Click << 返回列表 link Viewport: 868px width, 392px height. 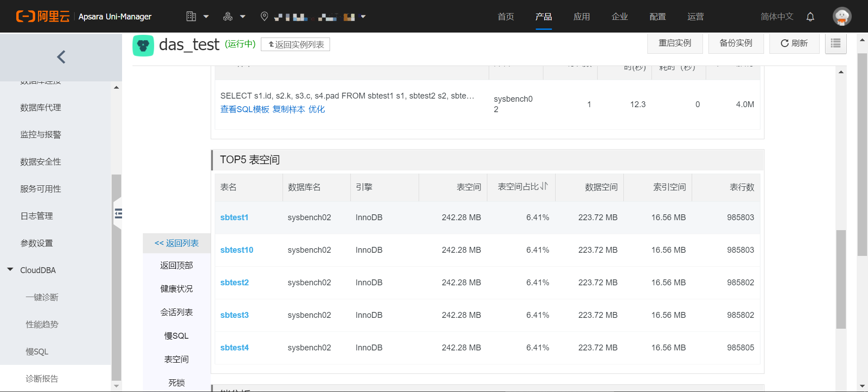[177, 243]
